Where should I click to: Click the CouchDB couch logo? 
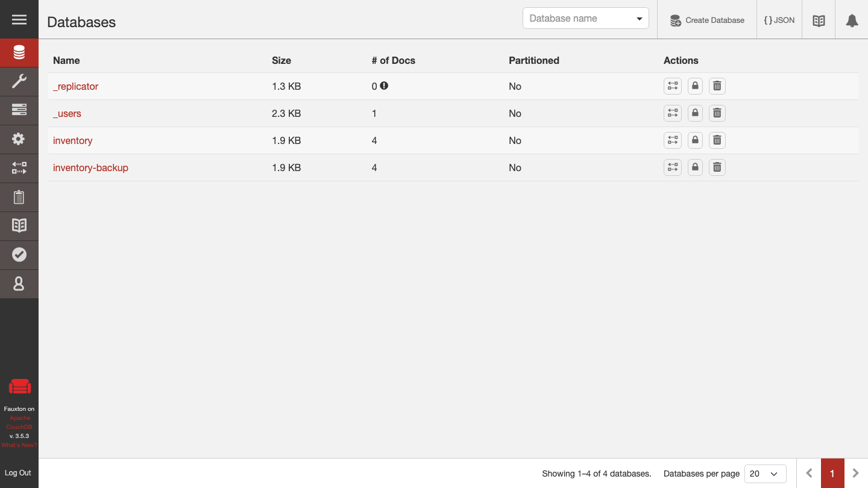click(x=19, y=387)
